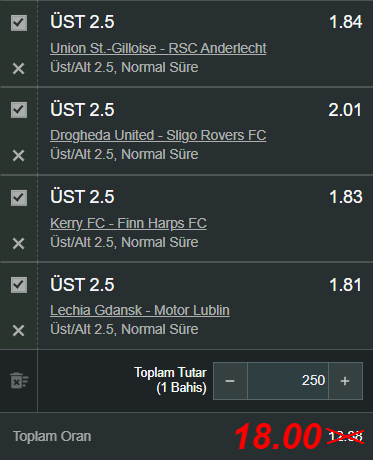Image resolution: width=373 pixels, height=460 pixels.
Task: Click the stake amount field showing 250
Action: click(288, 381)
